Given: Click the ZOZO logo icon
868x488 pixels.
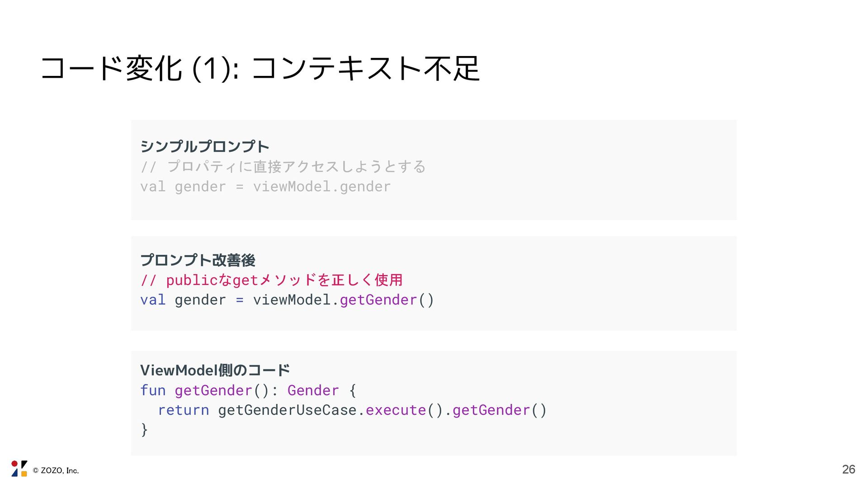Looking at the screenshot, I should coord(19,469).
